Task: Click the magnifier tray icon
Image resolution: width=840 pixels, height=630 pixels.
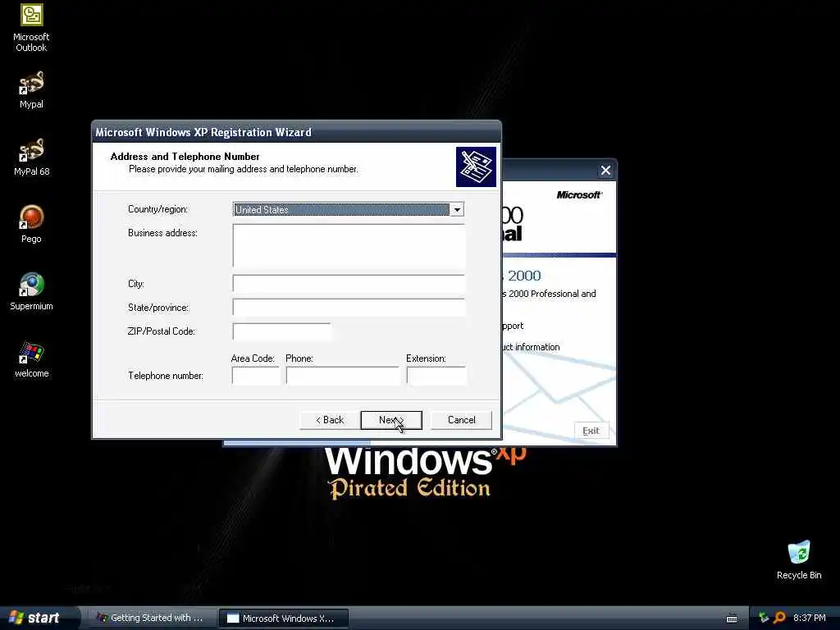Action: tap(779, 618)
